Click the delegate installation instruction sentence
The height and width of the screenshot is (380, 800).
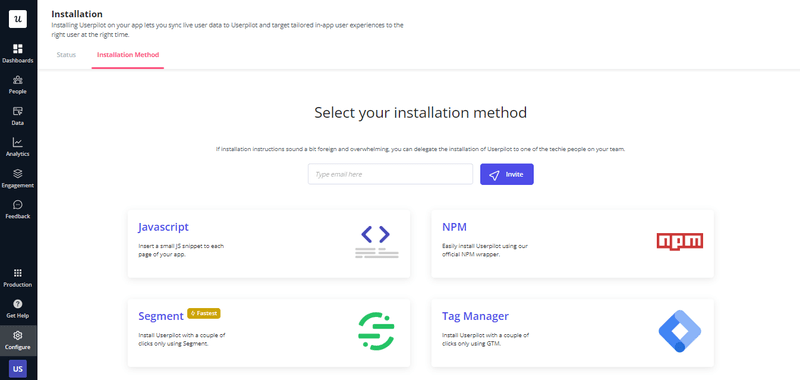[420, 149]
